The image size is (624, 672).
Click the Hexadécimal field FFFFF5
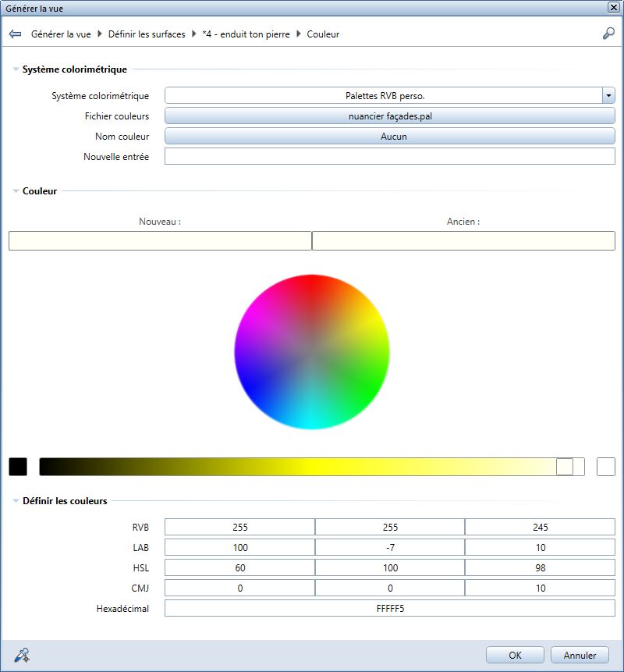(390, 608)
